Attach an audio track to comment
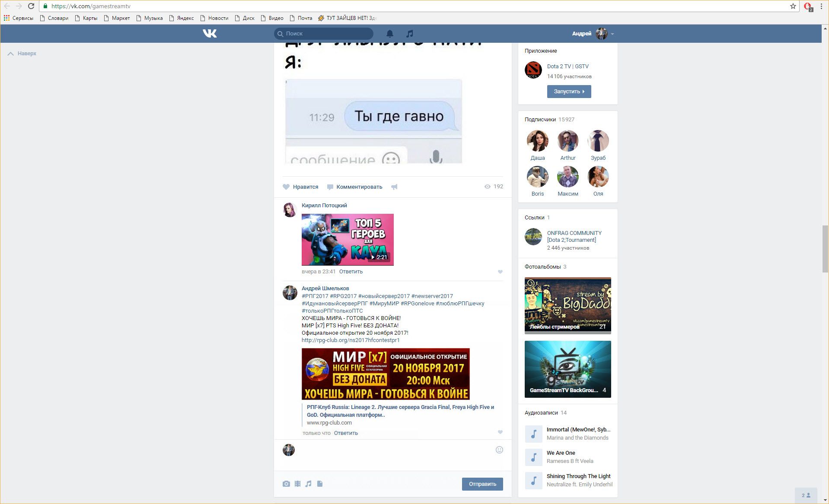The image size is (829, 504). [x=308, y=484]
